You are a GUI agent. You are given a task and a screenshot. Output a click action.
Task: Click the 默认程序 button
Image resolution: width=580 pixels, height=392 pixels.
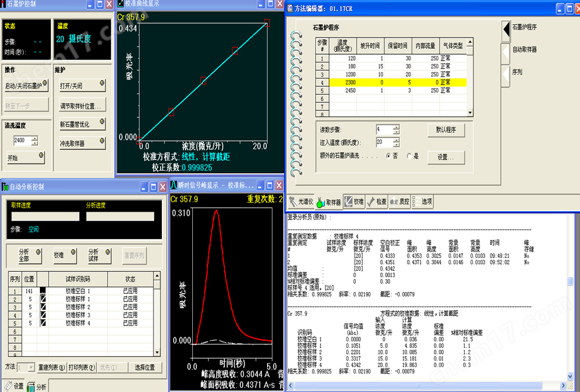(x=446, y=129)
